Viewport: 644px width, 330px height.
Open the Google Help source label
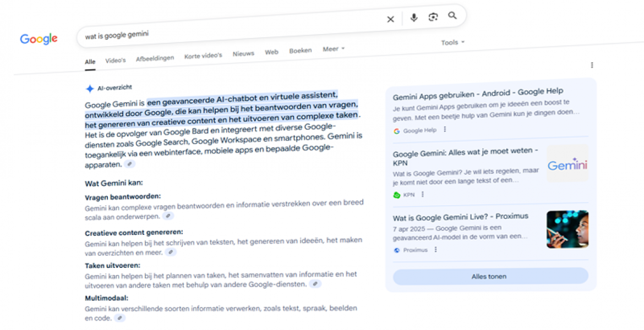(x=419, y=130)
